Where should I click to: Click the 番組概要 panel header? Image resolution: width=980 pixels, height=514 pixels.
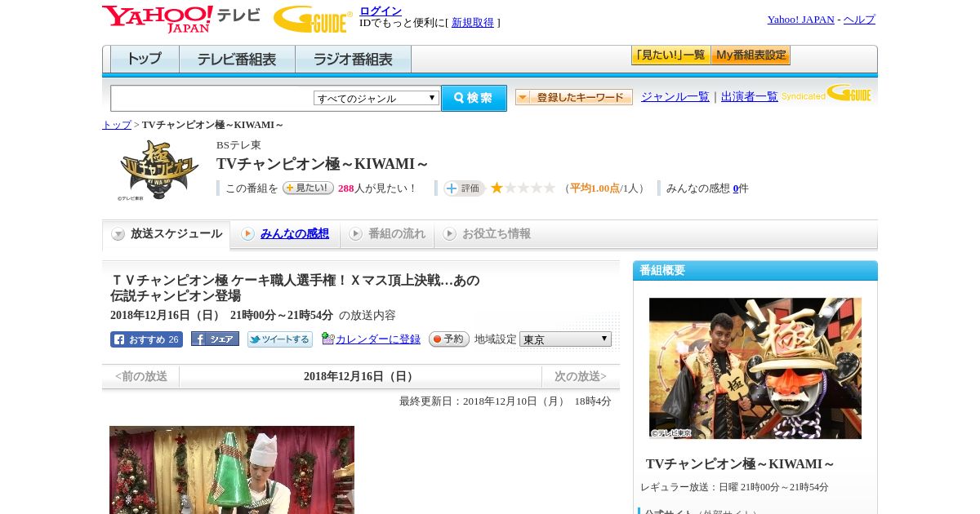(x=755, y=271)
